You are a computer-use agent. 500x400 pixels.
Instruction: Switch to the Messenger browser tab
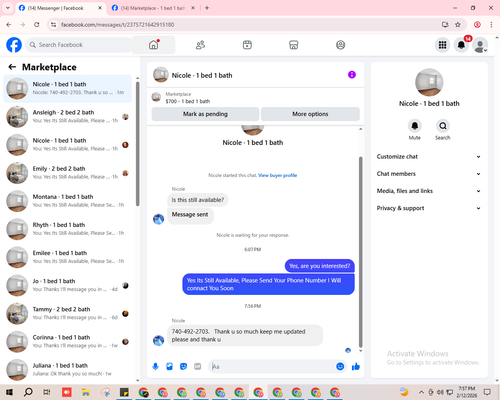click(60, 8)
